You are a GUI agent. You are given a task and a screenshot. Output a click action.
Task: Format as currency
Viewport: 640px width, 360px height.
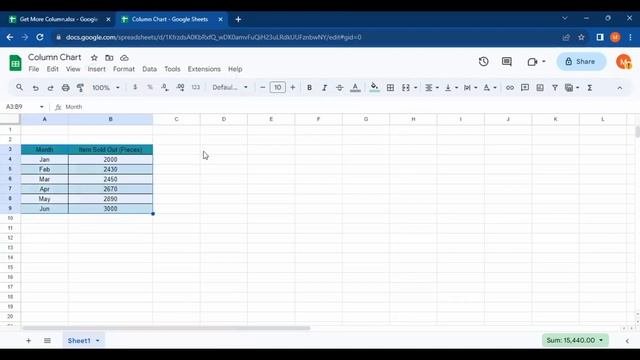click(135, 87)
